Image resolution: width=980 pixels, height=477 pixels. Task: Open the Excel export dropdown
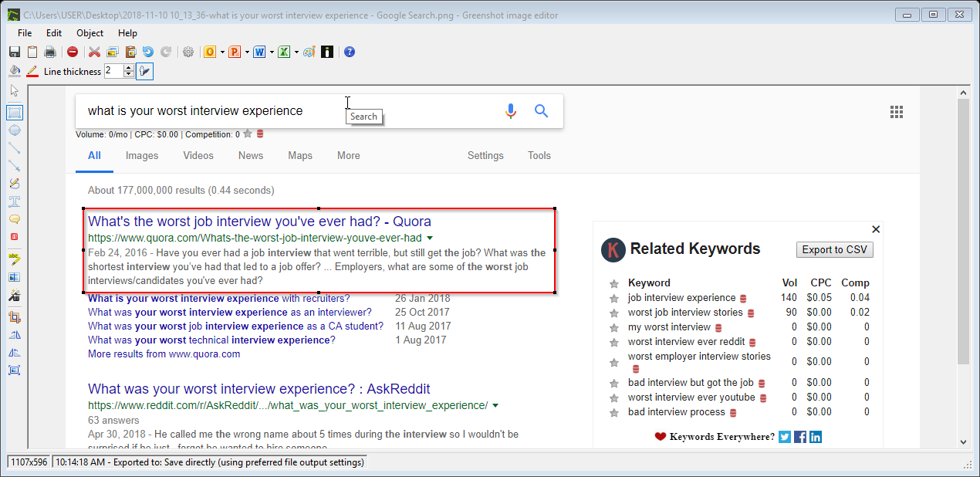pyautogui.click(x=295, y=52)
